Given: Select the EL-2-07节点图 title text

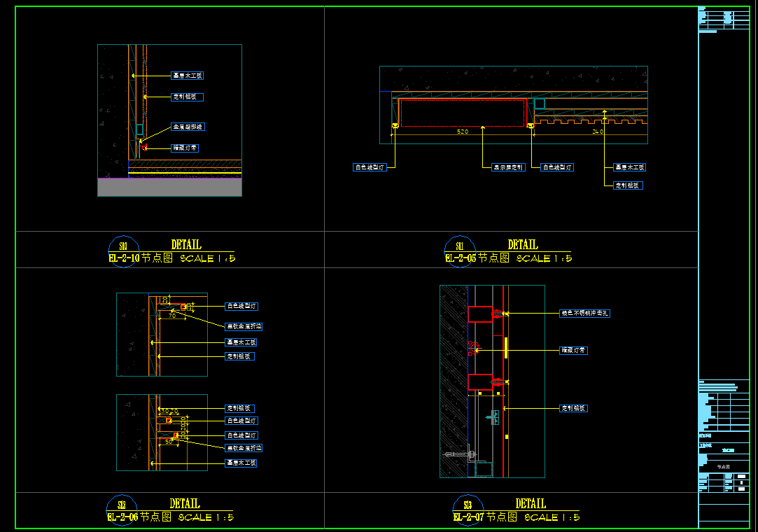Looking at the screenshot, I should click(x=485, y=517).
